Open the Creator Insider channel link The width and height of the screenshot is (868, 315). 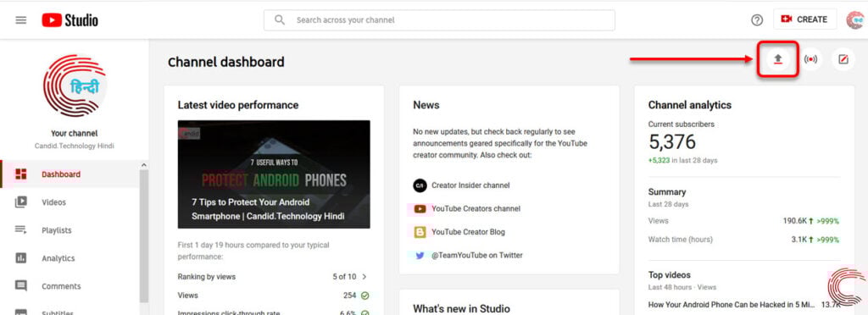coord(470,185)
